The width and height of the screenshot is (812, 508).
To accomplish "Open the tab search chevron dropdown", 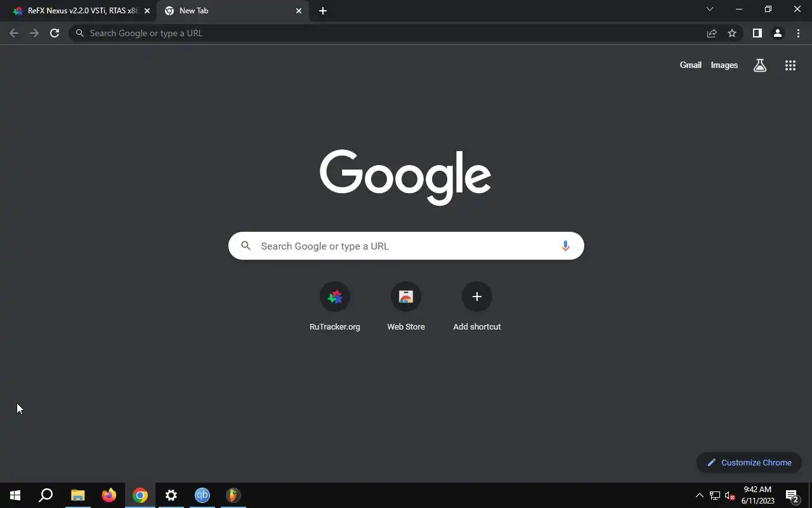I will (x=710, y=10).
